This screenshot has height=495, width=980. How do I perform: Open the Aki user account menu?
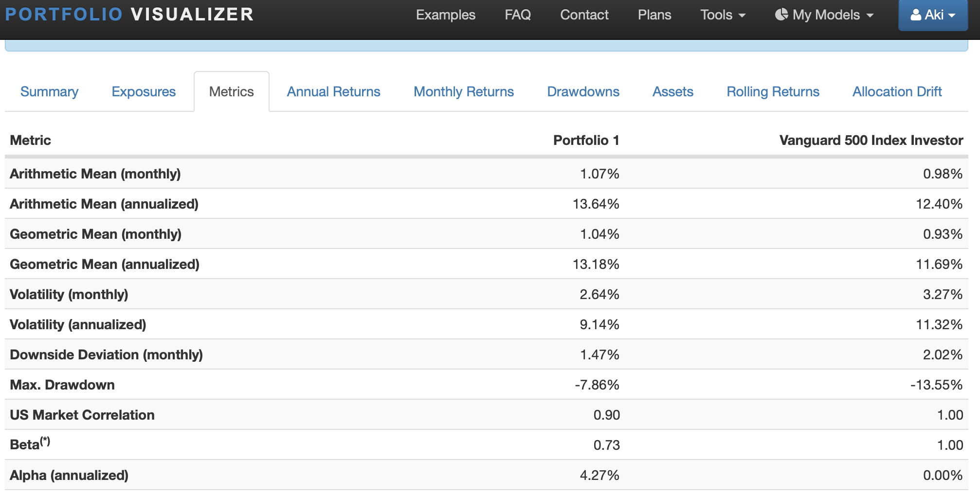[933, 15]
